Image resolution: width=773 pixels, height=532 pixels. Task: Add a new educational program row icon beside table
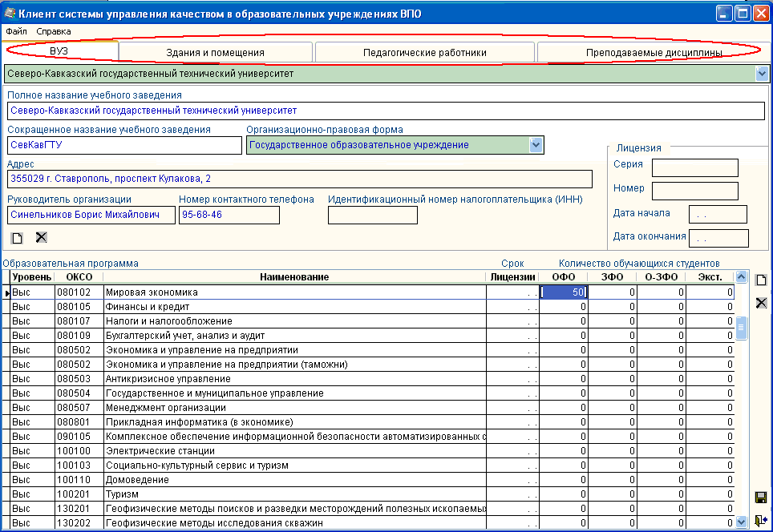(761, 280)
